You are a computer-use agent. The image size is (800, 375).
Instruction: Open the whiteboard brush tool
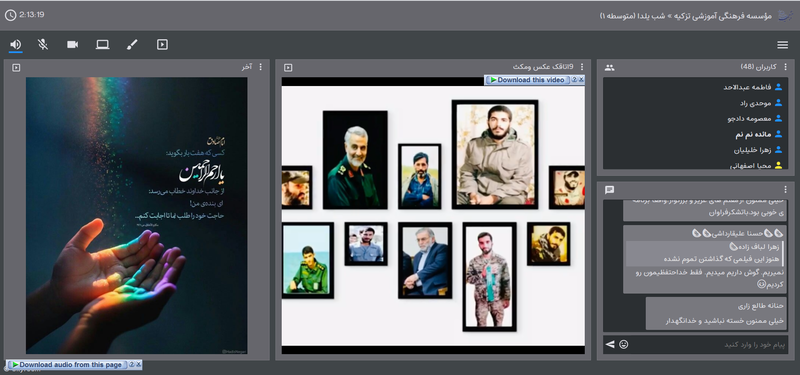point(132,45)
